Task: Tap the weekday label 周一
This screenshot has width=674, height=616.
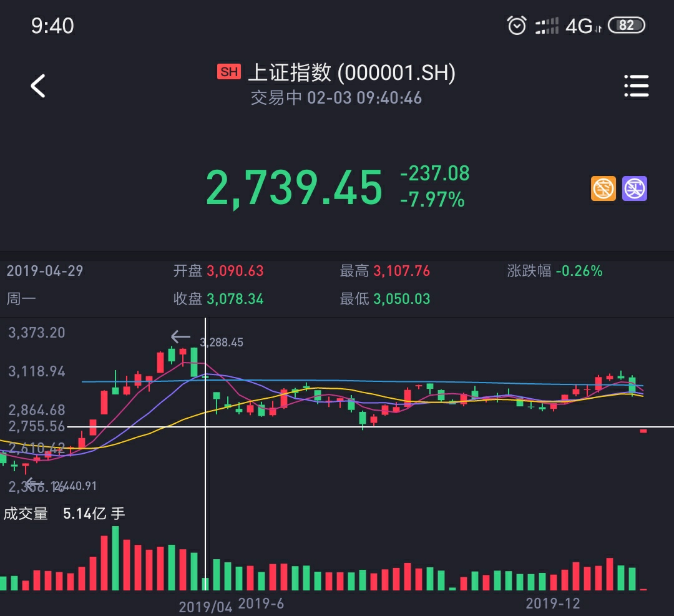Action: pos(21,298)
